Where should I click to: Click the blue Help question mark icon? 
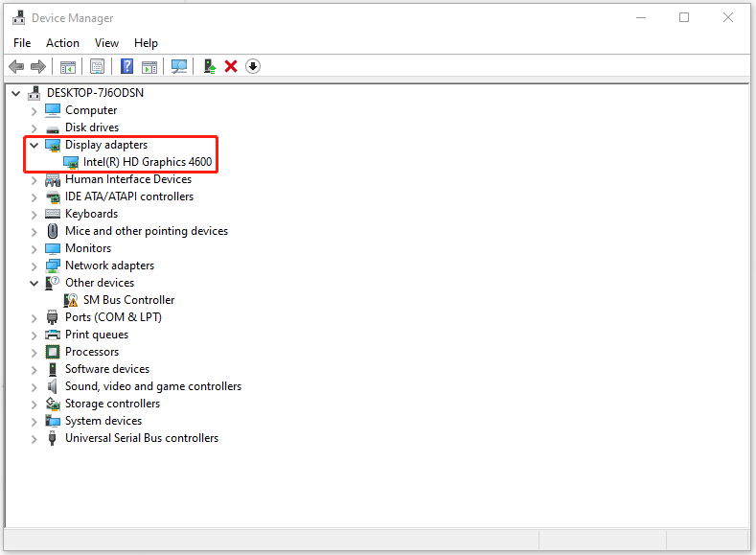[126, 66]
